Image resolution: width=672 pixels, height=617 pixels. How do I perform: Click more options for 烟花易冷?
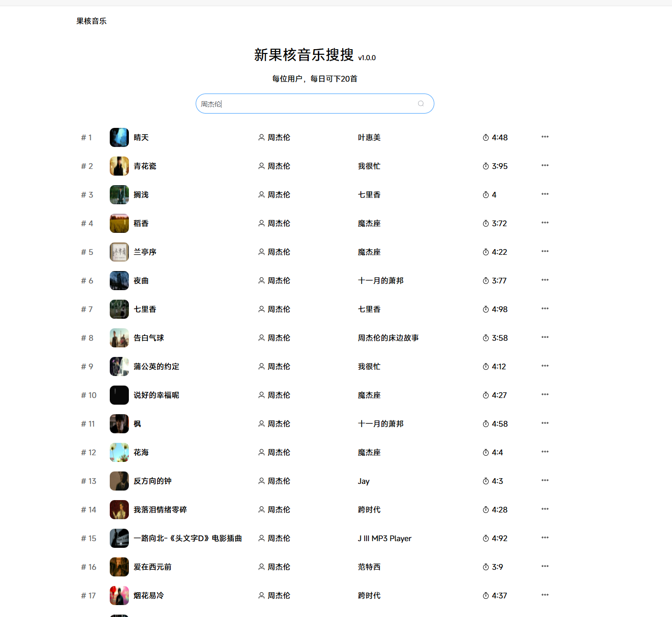545,595
